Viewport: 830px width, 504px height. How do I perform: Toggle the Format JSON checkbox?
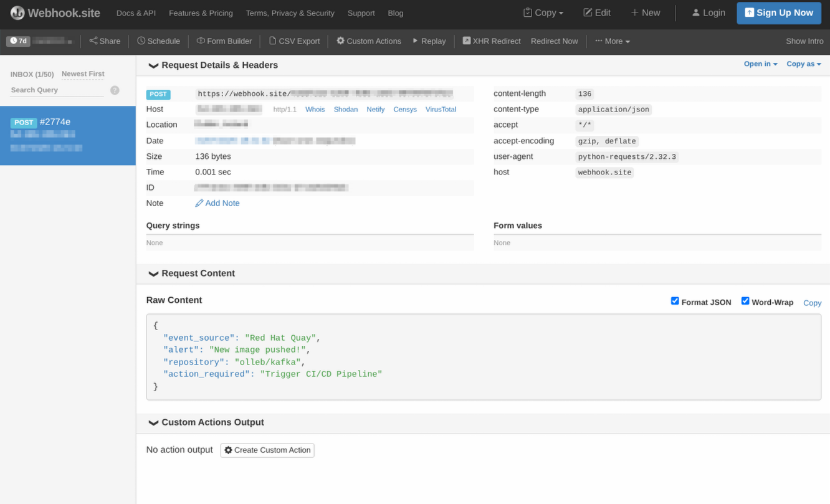[674, 301]
